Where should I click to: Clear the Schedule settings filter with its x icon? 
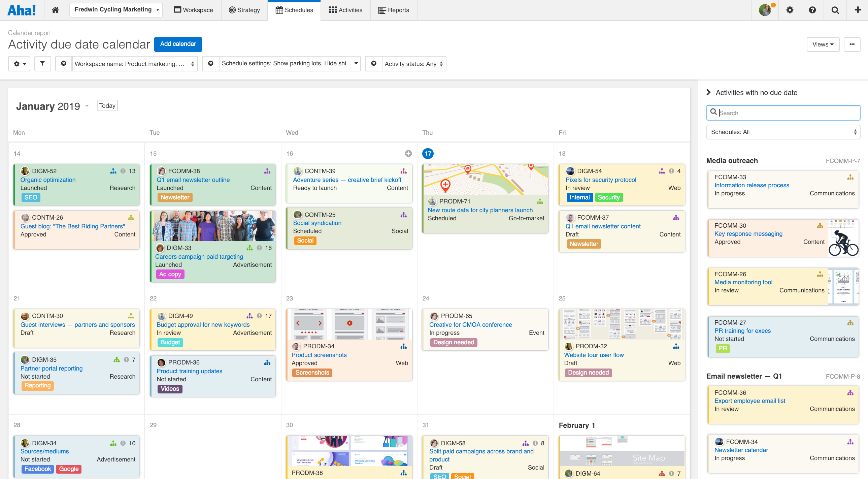point(210,63)
